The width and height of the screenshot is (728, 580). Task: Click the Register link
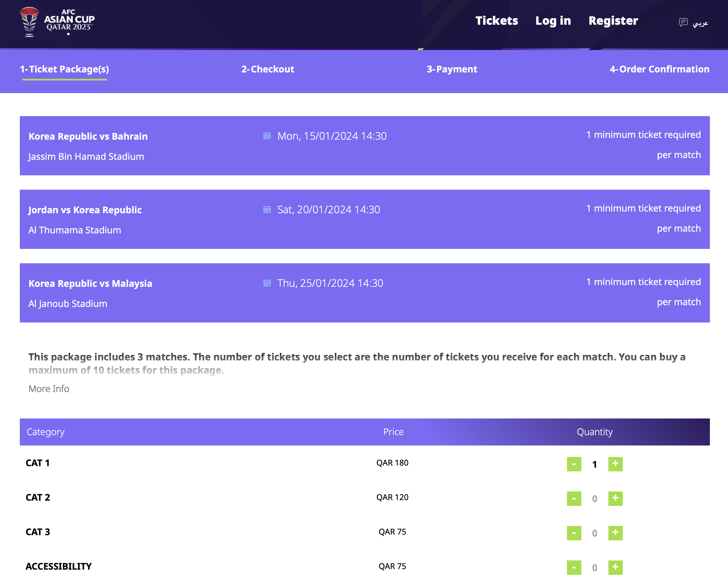[613, 21]
